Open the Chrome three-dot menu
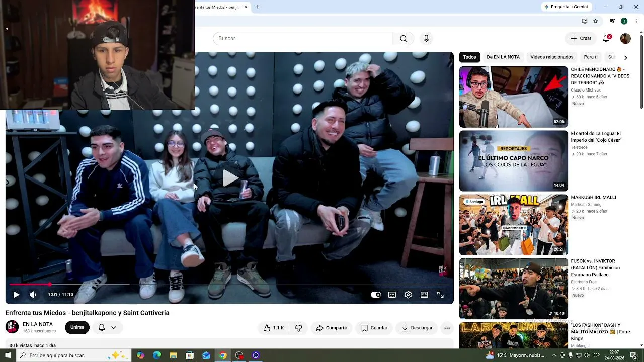 (x=636, y=21)
